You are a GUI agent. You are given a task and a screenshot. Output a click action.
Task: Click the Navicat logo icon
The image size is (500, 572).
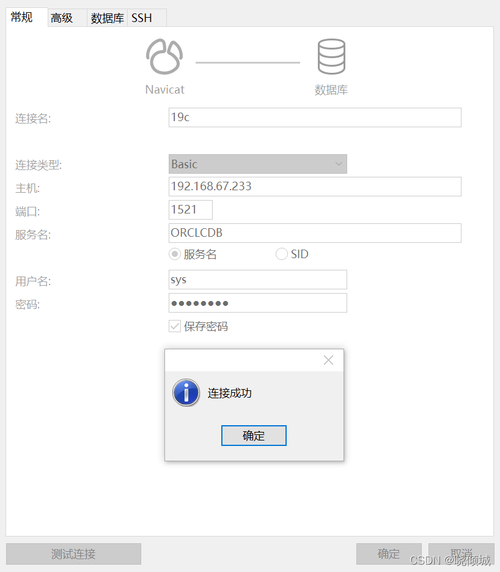coord(164,57)
